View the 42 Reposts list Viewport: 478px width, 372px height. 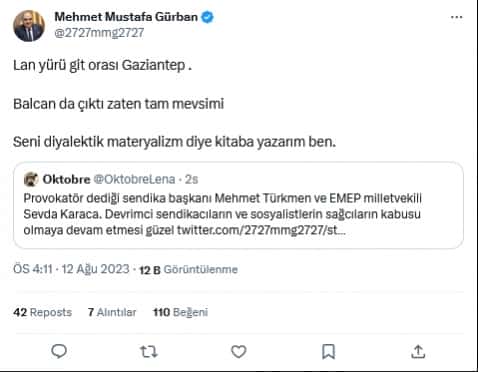(43, 312)
